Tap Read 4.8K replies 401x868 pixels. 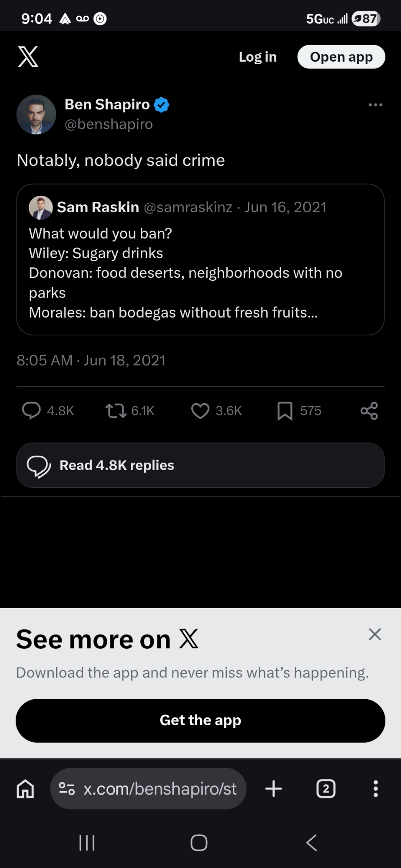(x=200, y=465)
